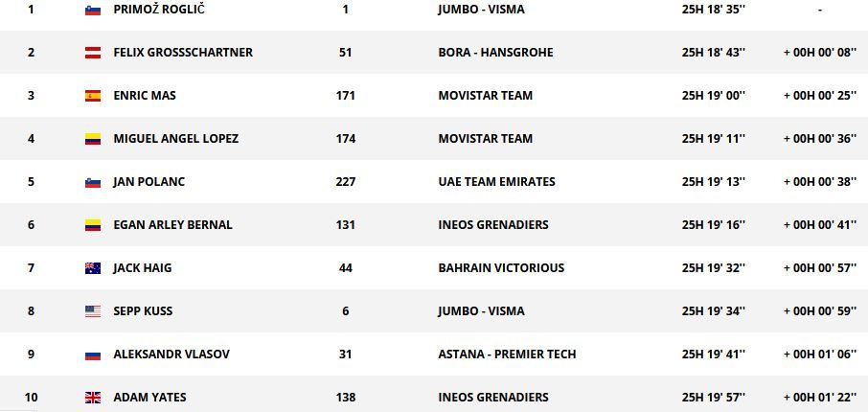Click the Spanish flag beside Enric Mas
868x412 pixels.
pos(92,96)
